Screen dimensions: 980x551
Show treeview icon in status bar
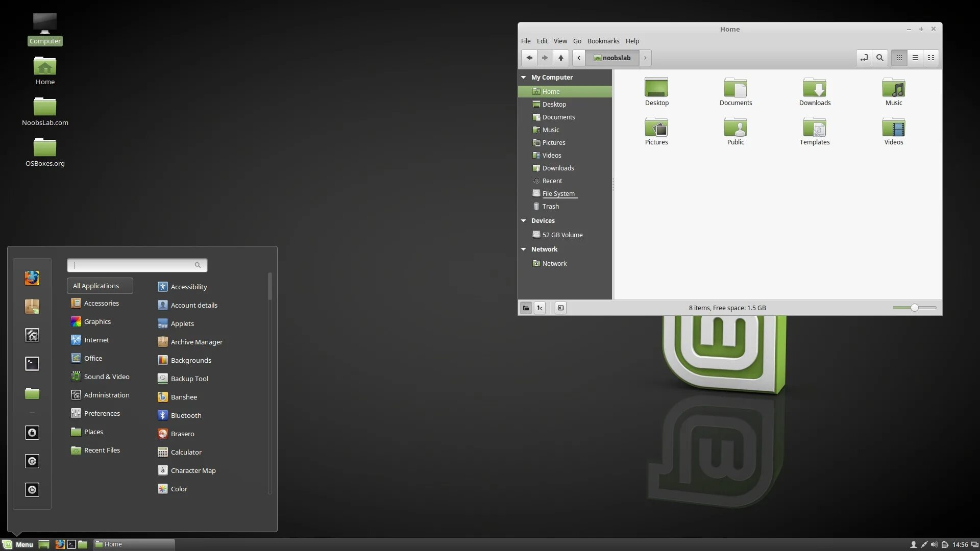540,308
